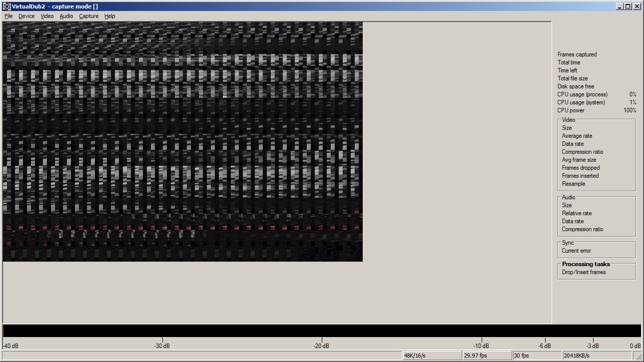Open the Capture menu
The width and height of the screenshot is (644, 362).
pyautogui.click(x=89, y=16)
